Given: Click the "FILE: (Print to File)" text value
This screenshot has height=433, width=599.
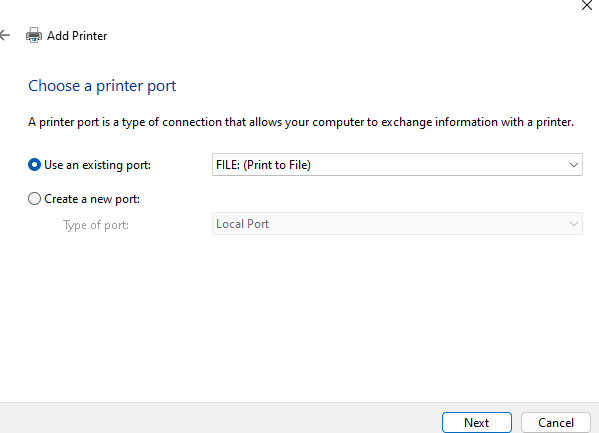Looking at the screenshot, I should coord(264,165).
